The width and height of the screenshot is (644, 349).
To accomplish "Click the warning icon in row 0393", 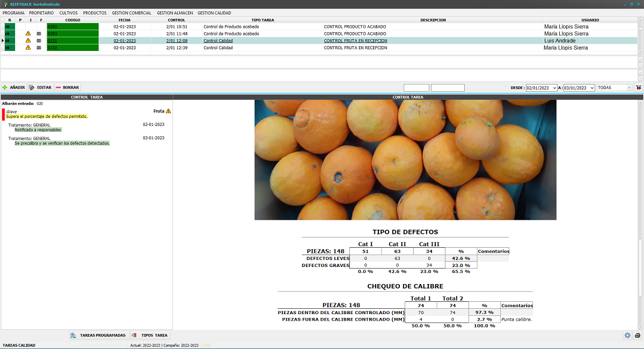I will (x=28, y=33).
